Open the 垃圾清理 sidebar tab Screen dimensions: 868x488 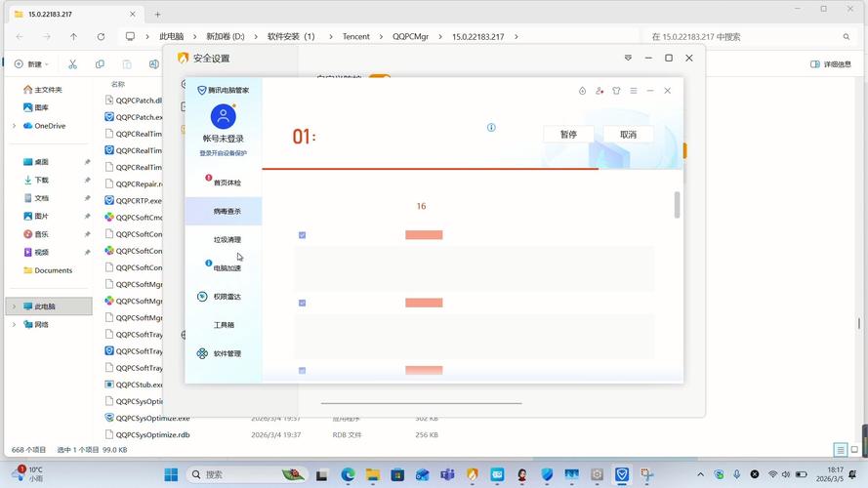tap(224, 239)
